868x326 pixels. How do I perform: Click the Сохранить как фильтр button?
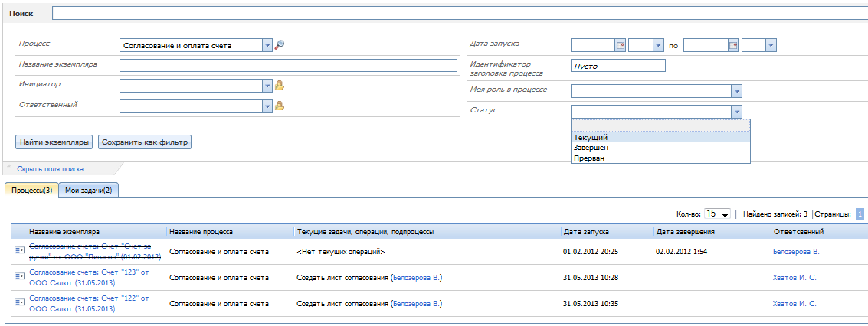point(145,142)
